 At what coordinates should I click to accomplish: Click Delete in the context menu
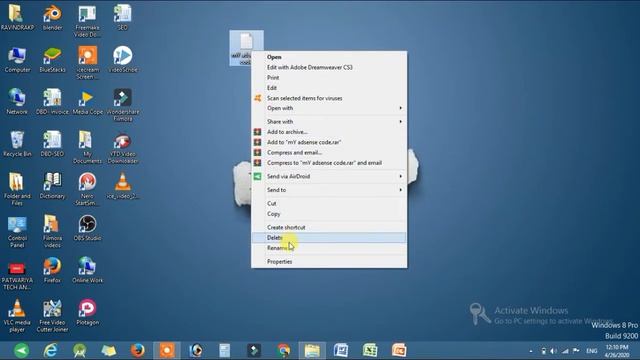[x=329, y=238]
